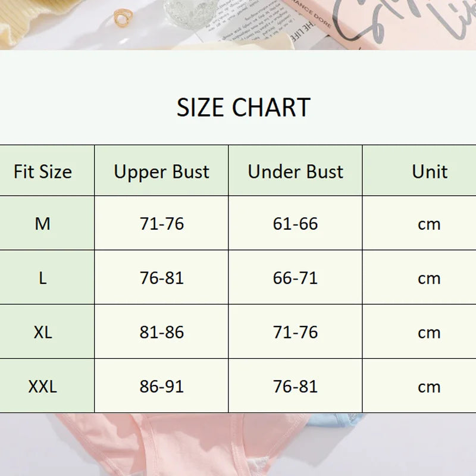Select the XXL size cell
Screen dimensions: 476x476
[43, 387]
